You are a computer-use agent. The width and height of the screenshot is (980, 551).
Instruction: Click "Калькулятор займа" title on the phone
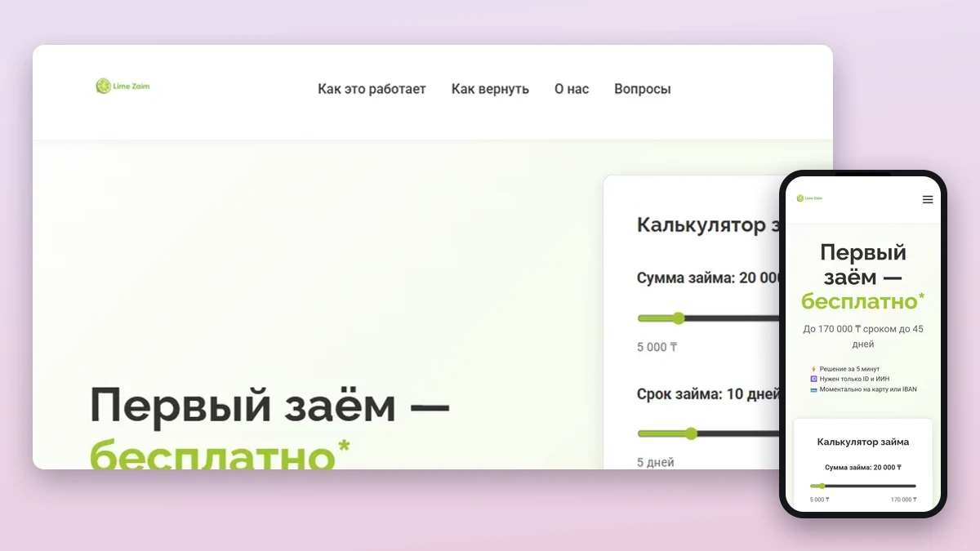click(863, 442)
